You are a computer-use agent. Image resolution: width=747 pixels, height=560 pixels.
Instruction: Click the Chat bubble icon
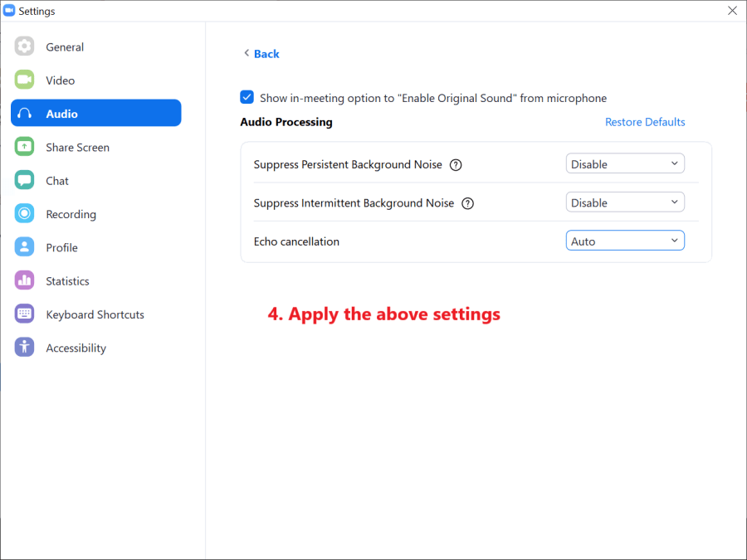(x=25, y=181)
